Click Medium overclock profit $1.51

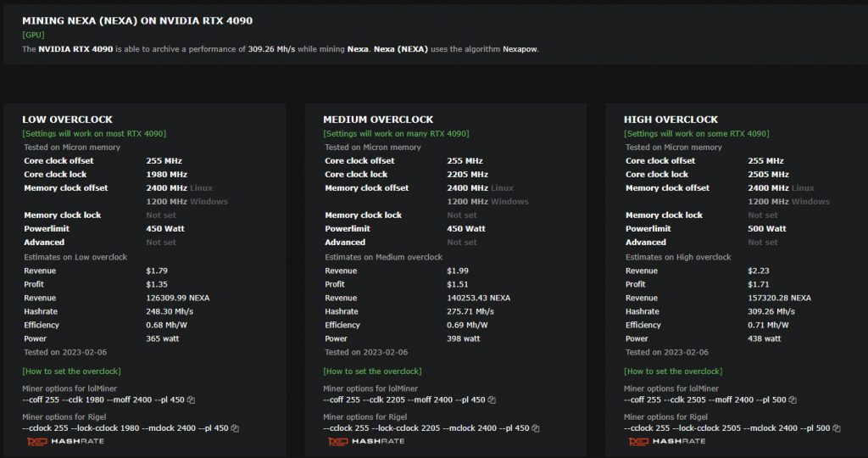pyautogui.click(x=457, y=284)
